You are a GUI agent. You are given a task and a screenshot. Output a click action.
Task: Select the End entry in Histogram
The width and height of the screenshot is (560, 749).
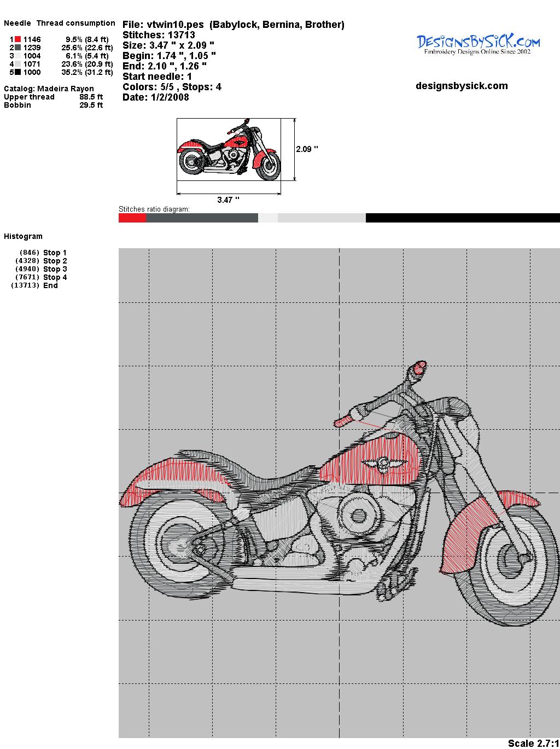pos(50,285)
